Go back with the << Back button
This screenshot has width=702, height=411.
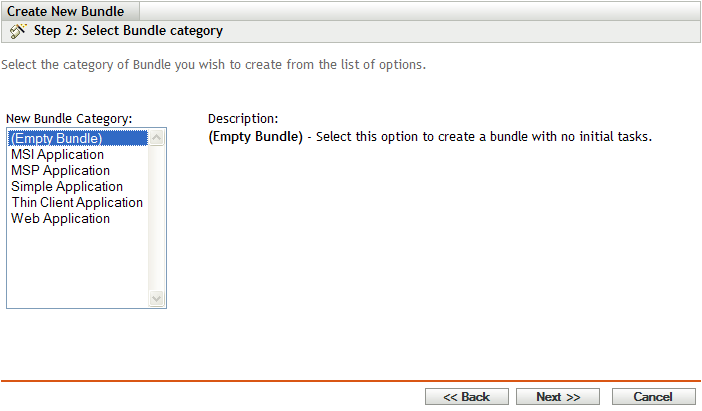point(466,397)
